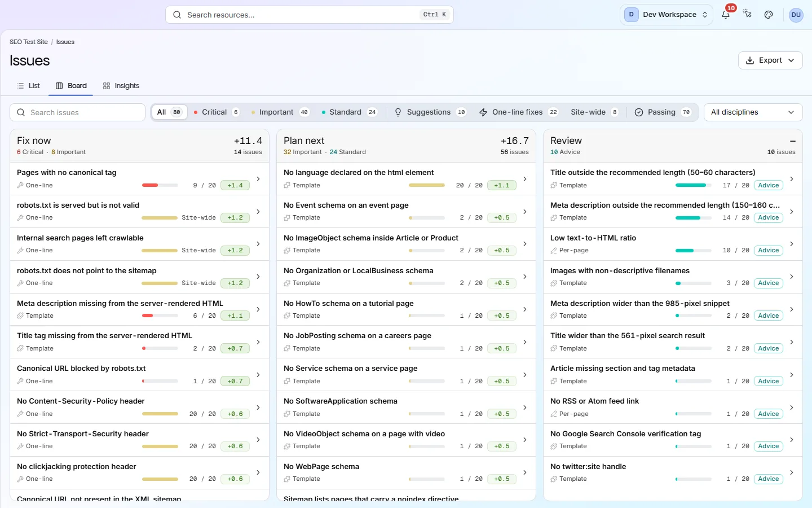Click progress bar for Meta description missing row
The image size is (812, 508).
pyautogui.click(x=160, y=316)
